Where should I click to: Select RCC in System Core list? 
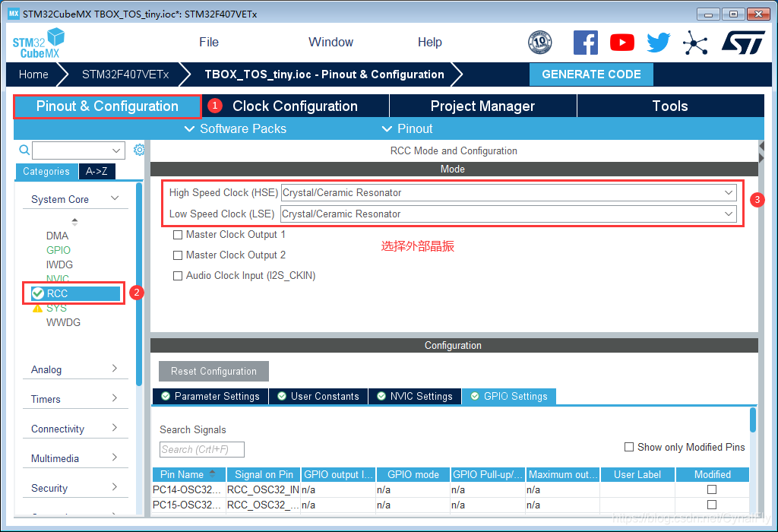tap(75, 293)
